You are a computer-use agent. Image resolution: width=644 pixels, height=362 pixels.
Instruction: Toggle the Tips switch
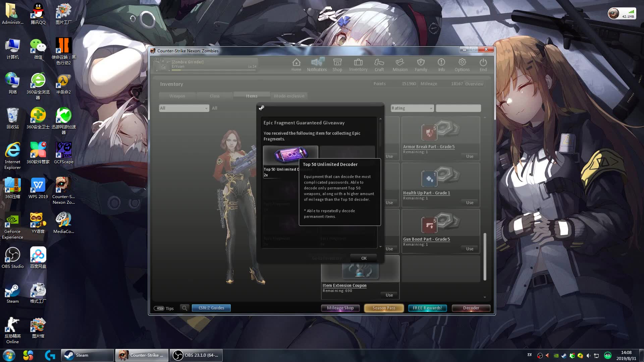tap(159, 308)
